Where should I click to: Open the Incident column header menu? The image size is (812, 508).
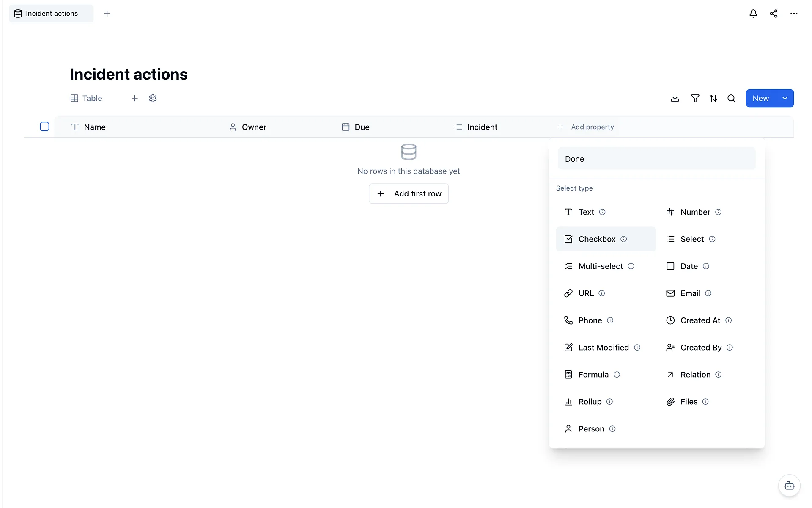pyautogui.click(x=476, y=127)
